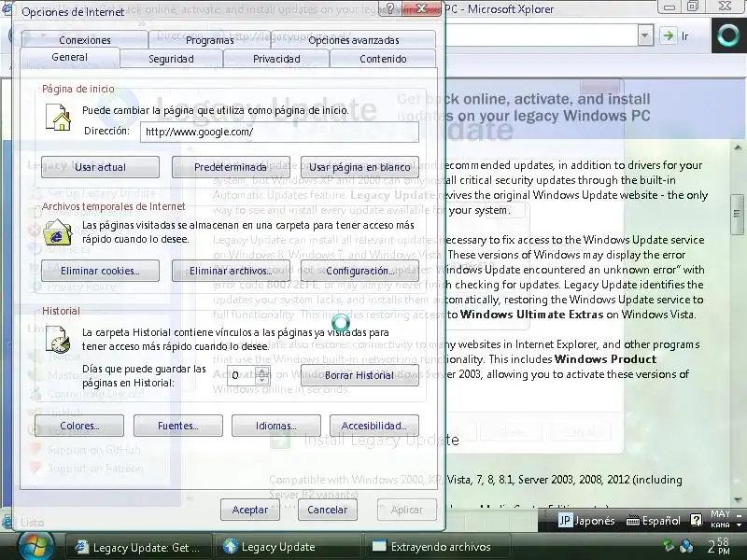The width and height of the screenshot is (747, 560).
Task: Click the Usar actual button
Action: (x=100, y=167)
